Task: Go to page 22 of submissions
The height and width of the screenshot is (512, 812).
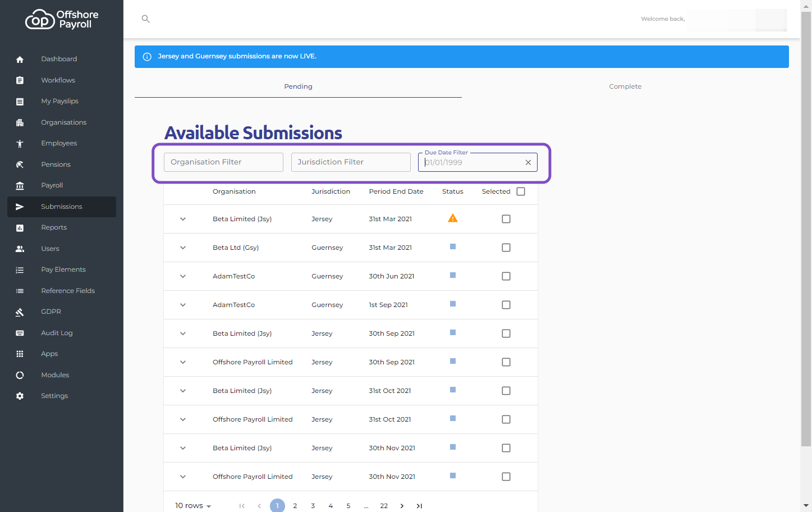Action: pos(384,506)
